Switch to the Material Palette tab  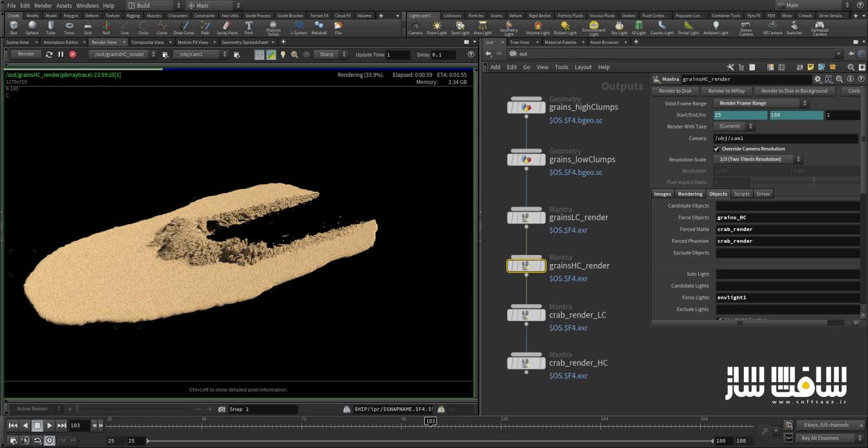(x=560, y=42)
